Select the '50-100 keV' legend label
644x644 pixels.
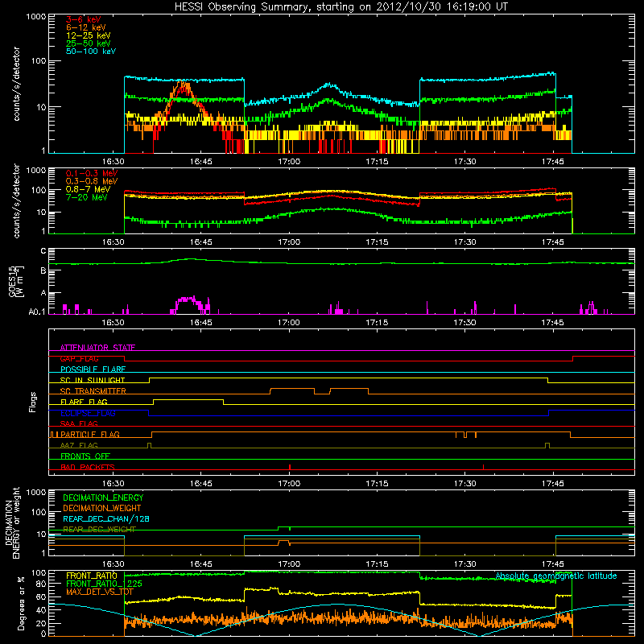tap(91, 52)
